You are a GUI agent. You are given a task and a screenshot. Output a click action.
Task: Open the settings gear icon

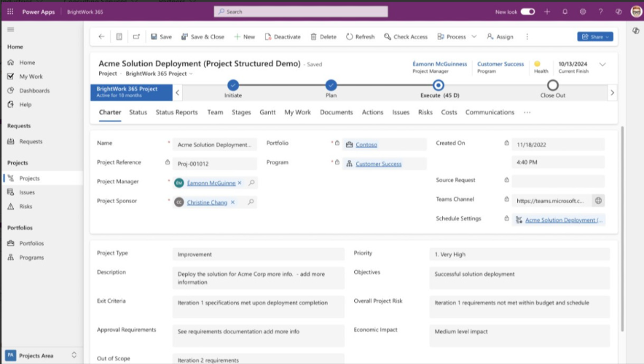(x=583, y=12)
